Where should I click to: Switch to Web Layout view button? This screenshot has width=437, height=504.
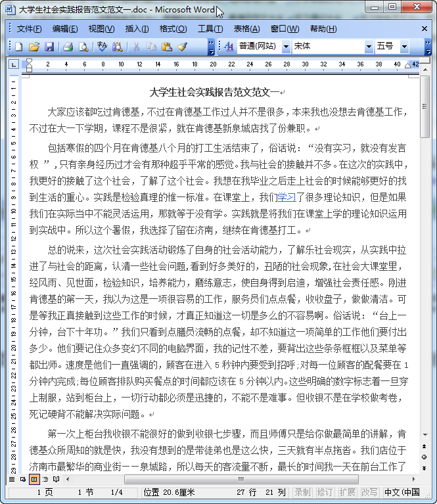23,479
